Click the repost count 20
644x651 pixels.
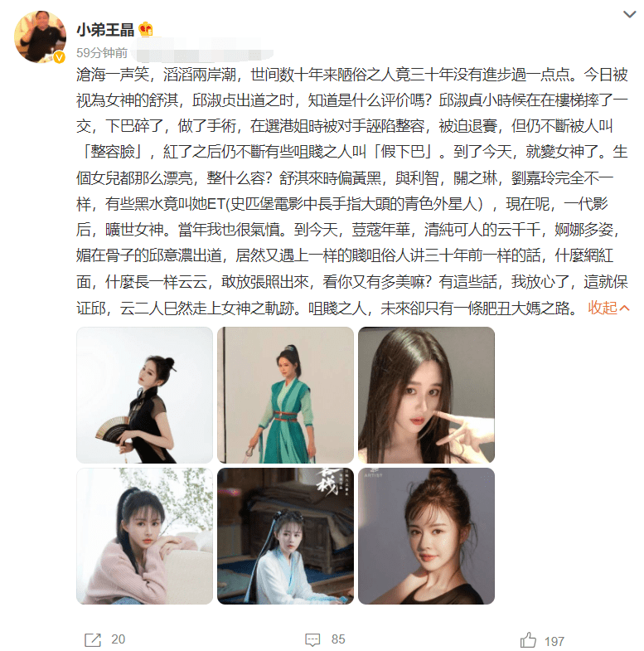point(119,639)
